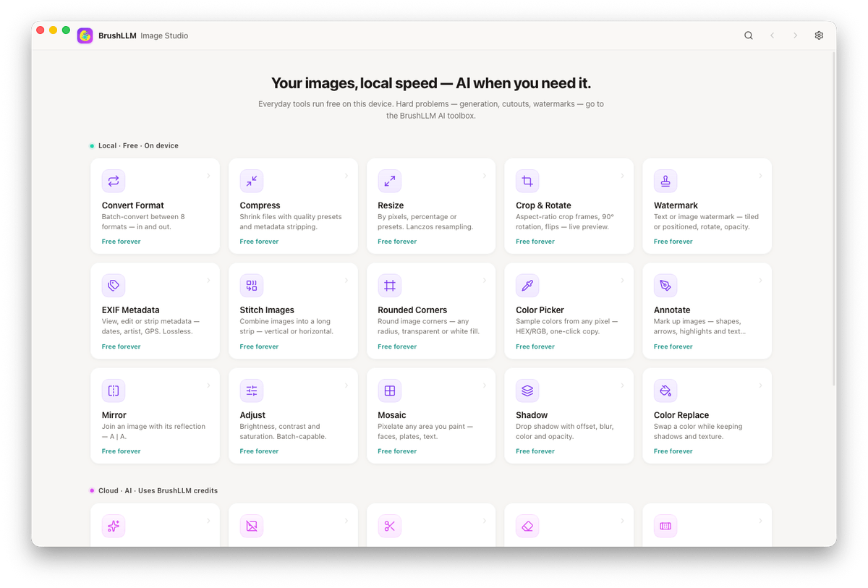Click "Local · Free · On device" heading
This screenshot has height=588, width=868.
pyautogui.click(x=138, y=145)
